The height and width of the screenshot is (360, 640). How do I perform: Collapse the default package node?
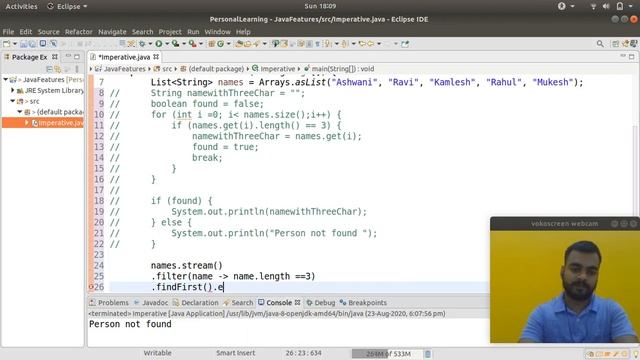point(20,111)
